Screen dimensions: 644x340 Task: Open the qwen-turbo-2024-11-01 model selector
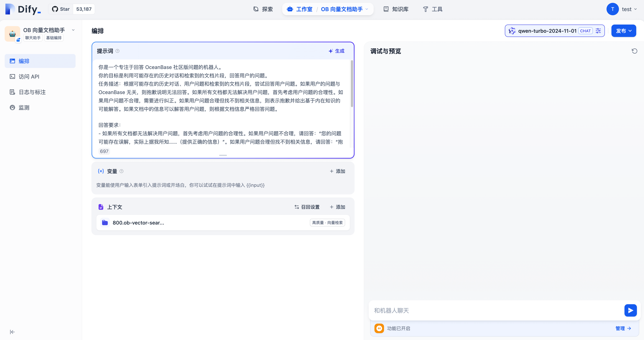554,31
